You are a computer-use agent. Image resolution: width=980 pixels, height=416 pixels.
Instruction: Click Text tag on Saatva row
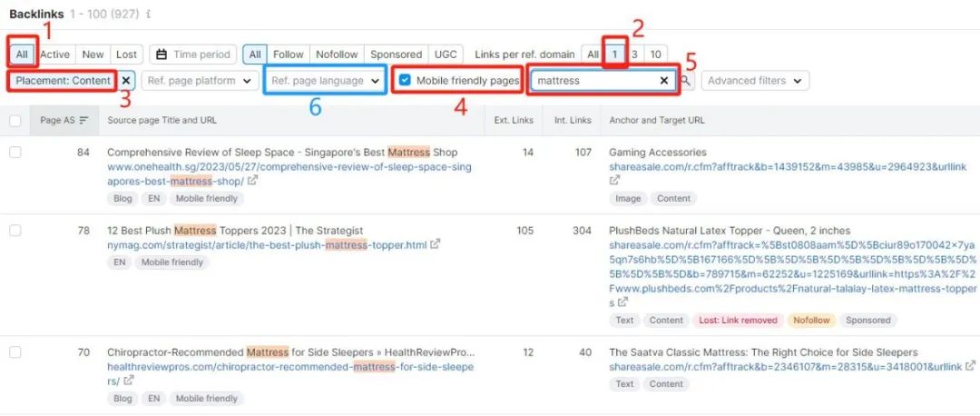click(624, 384)
